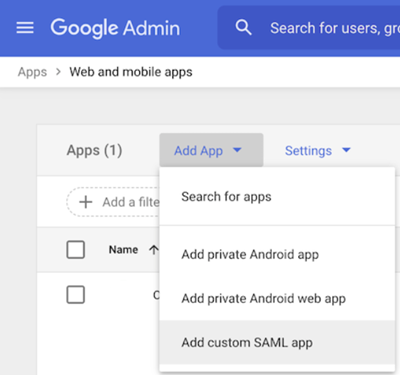400x375 pixels.
Task: Click the Add a filter field
Action: point(113,202)
